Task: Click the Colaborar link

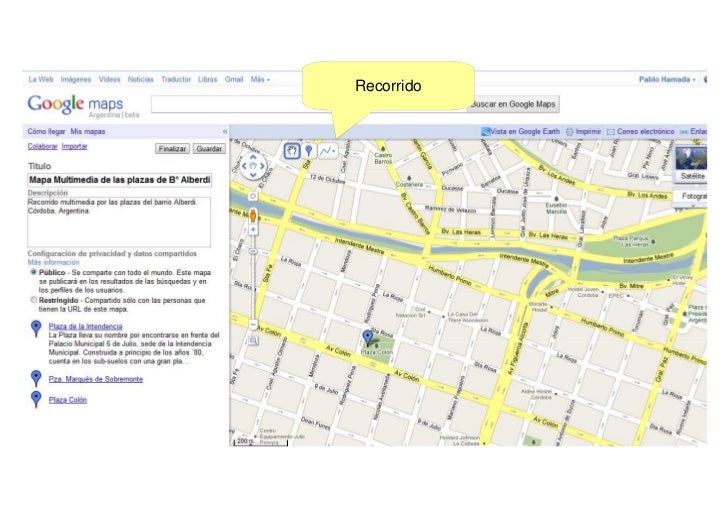Action: click(42, 146)
